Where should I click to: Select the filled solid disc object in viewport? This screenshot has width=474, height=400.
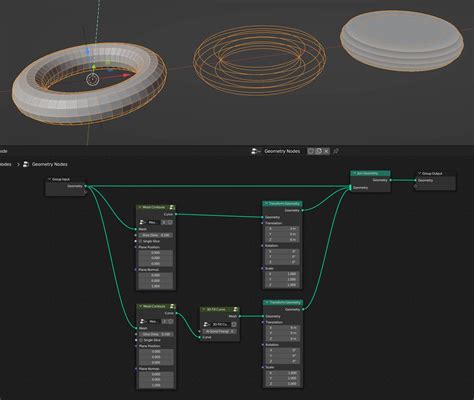[x=401, y=40]
